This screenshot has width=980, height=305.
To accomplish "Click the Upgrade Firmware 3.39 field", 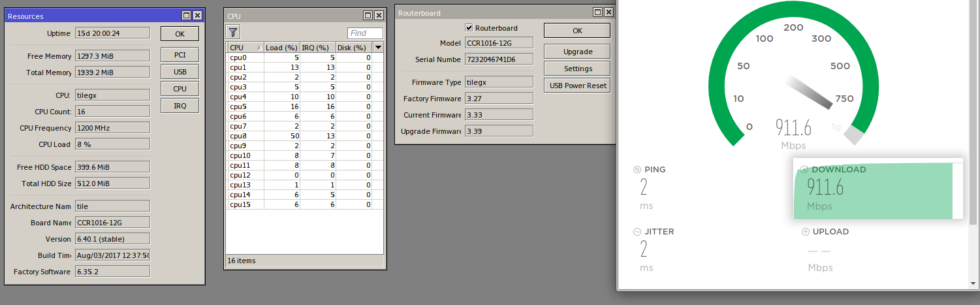I will [x=499, y=131].
